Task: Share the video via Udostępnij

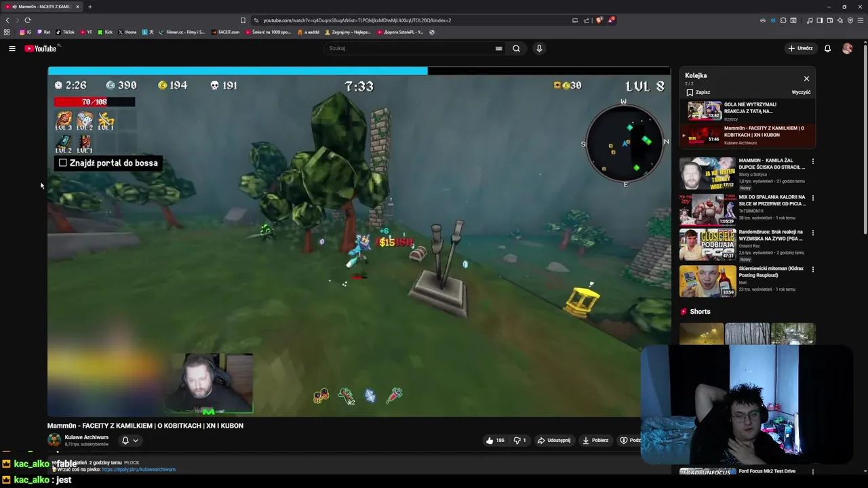Action: (x=554, y=441)
